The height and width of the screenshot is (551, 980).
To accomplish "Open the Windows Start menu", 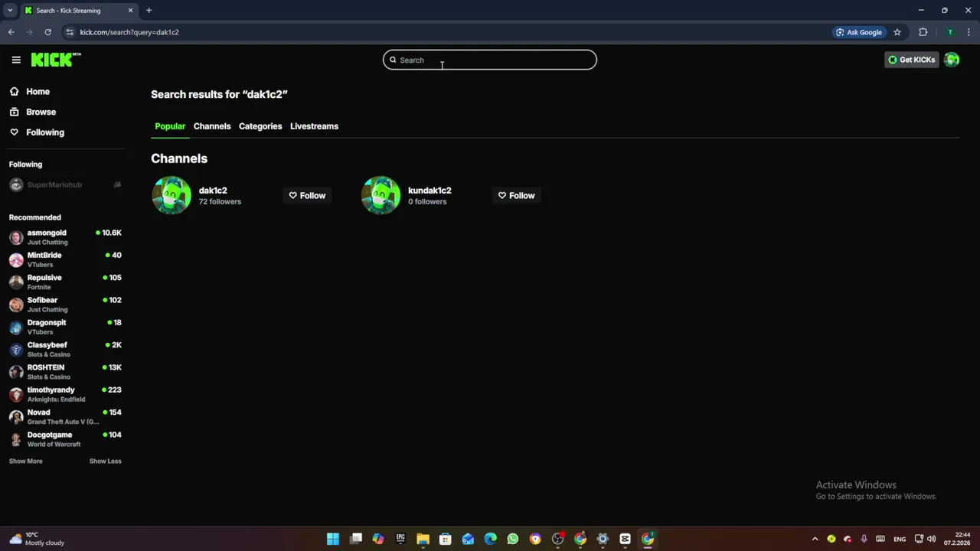I will point(333,539).
